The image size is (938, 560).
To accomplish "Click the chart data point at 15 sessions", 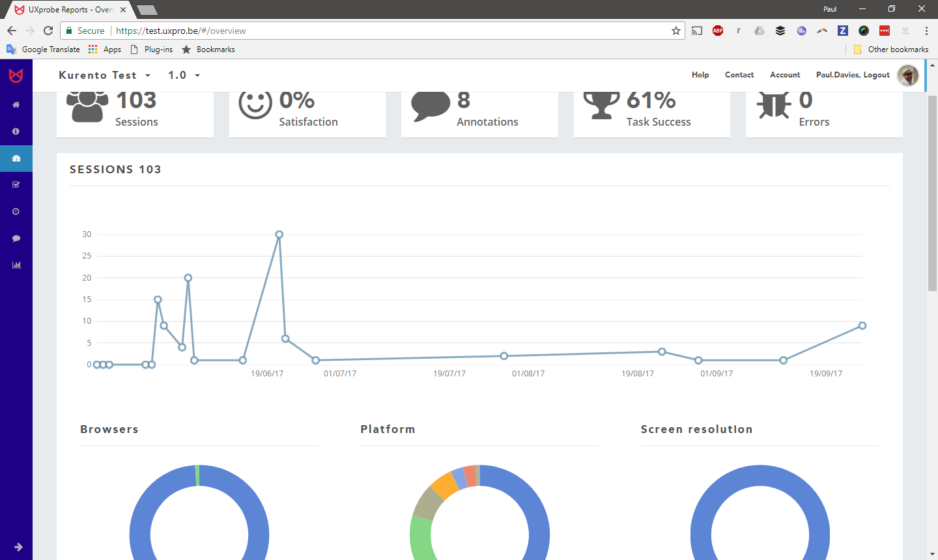I will 158,300.
